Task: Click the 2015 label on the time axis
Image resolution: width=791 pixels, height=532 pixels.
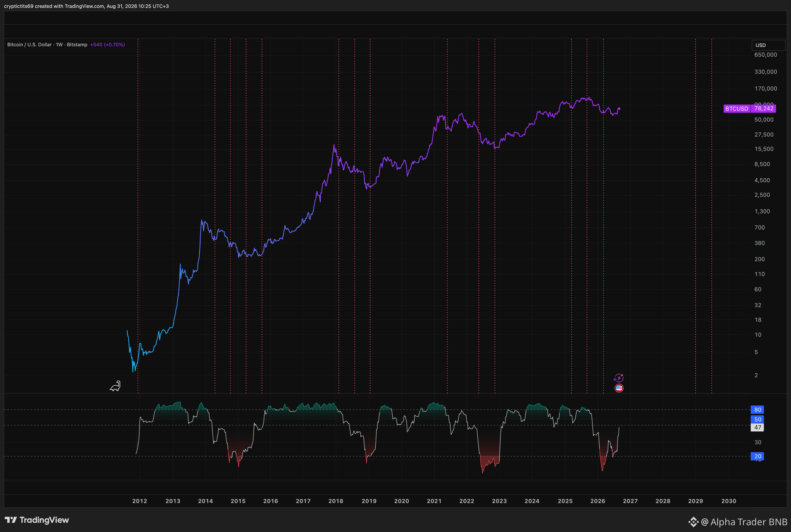Action: [x=238, y=501]
